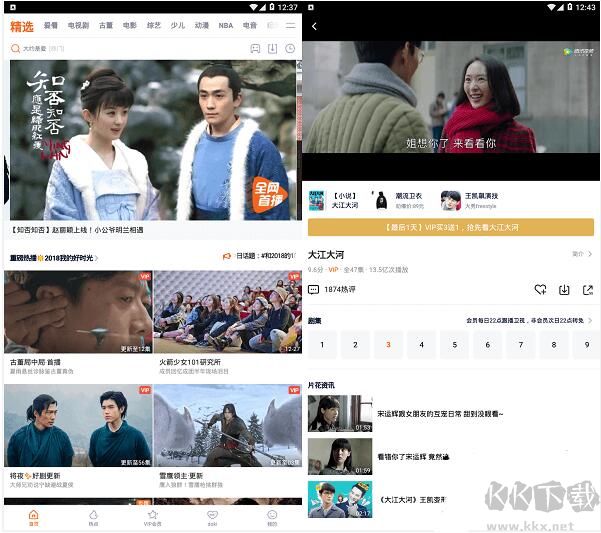Open 宋运辉跟女朋友的互宠日常 clip title
This screenshot has height=533, width=601.
[x=440, y=414]
